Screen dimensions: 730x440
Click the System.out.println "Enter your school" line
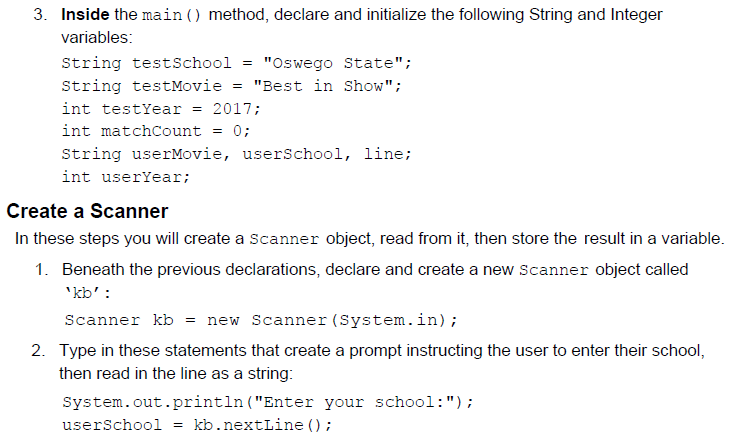pyautogui.click(x=267, y=402)
